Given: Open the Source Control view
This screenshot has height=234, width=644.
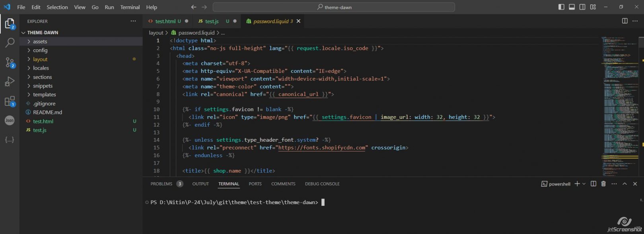Looking at the screenshot, I should click(x=10, y=62).
